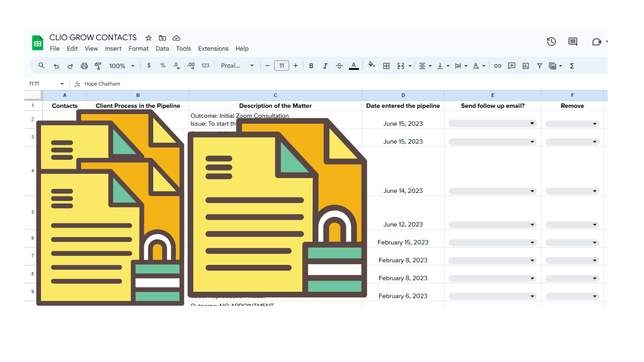This screenshot has width=644, height=362.
Task: Rename the CLIO GROW CONTACTS title
Action: tap(93, 38)
